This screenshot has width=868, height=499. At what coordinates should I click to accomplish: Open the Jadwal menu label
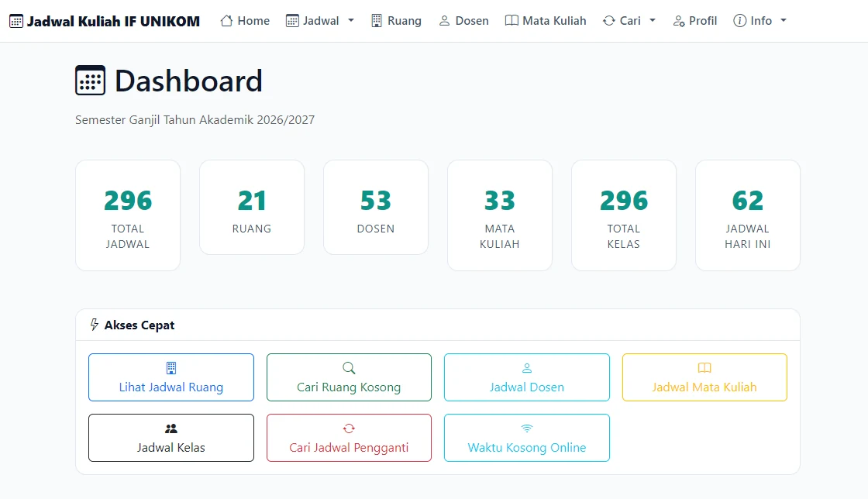pos(321,21)
